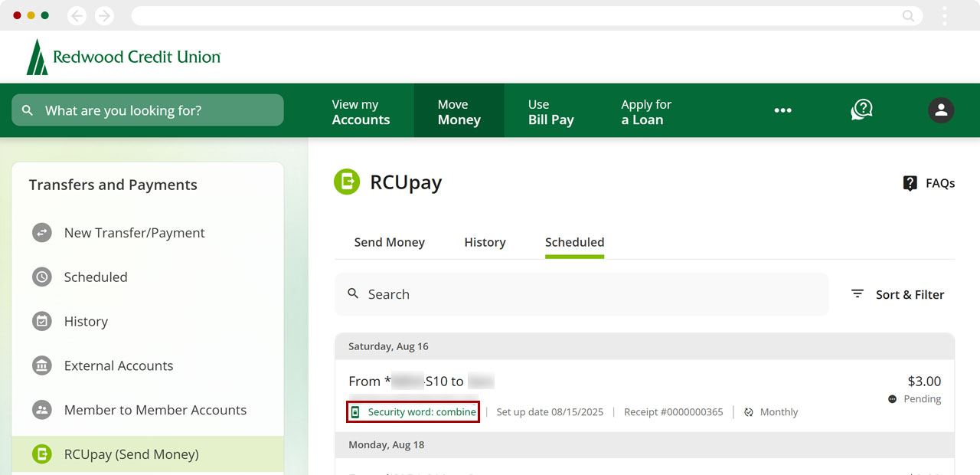This screenshot has height=475, width=980.
Task: Click the FAQs question mark icon
Action: point(910,183)
